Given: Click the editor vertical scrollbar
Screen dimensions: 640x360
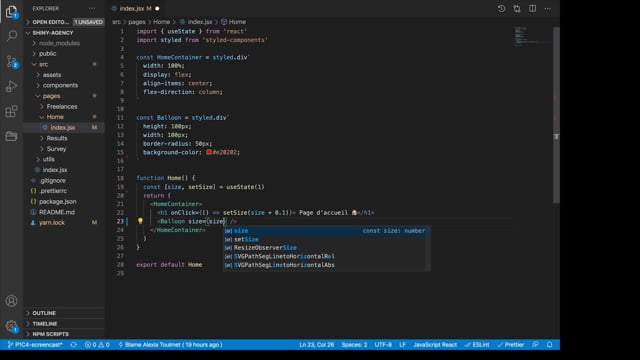Looking at the screenshot, I should point(556,114).
